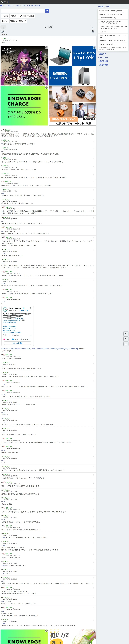Click the 必死ID filter button

click(x=31, y=16)
